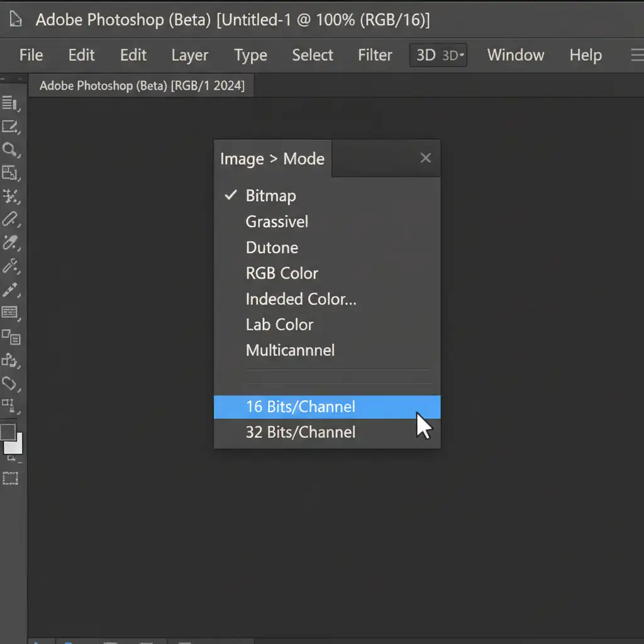Click the home document icon in title bar

[14, 19]
